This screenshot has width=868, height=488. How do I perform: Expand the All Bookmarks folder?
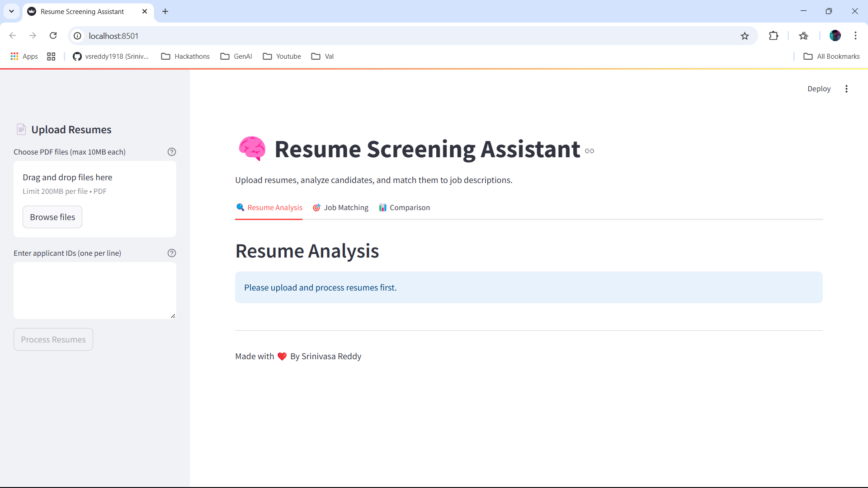[831, 56]
